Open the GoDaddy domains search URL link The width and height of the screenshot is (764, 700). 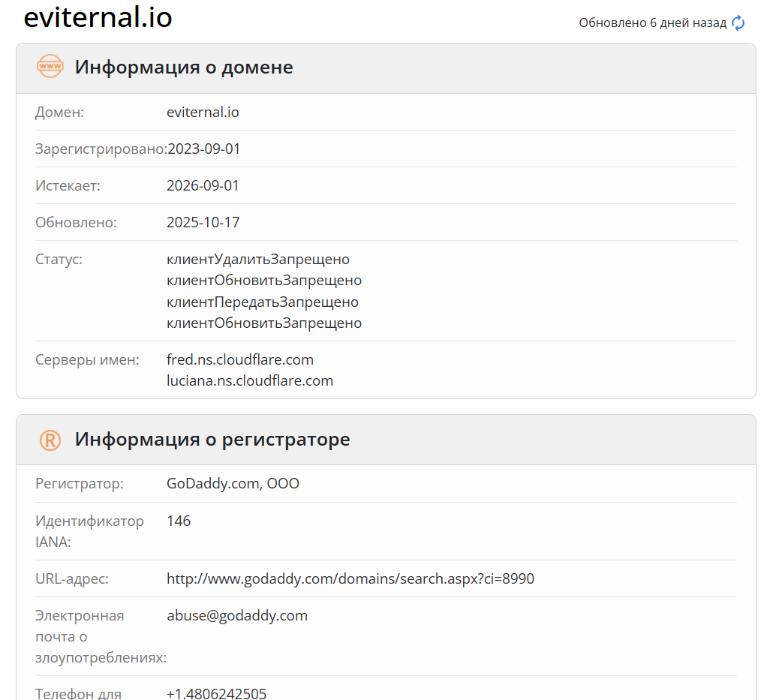pyautogui.click(x=350, y=578)
